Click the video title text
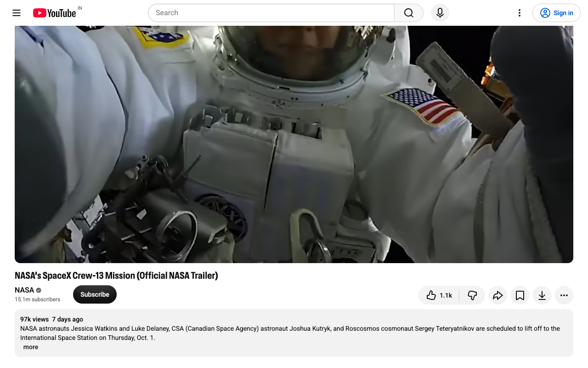This screenshot has height=368, width=588. 116,276
